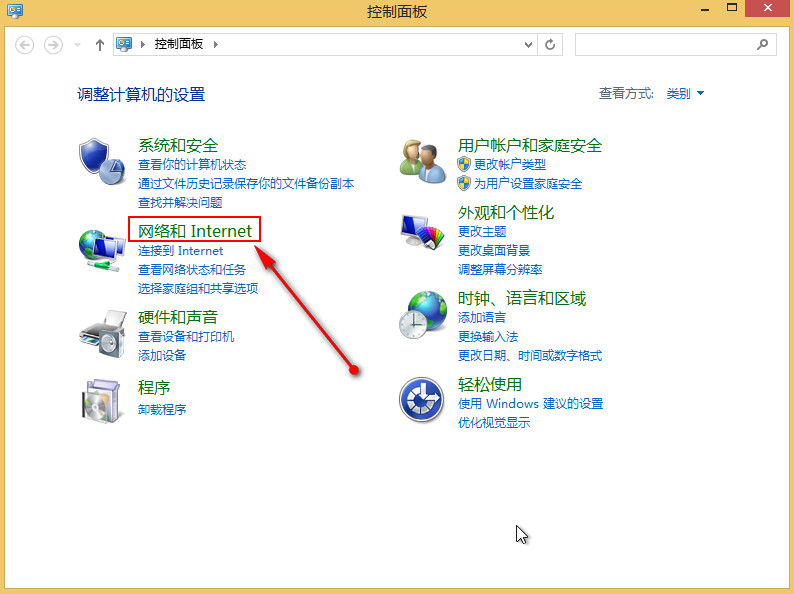Click the 外观和个性化 monitor icon
Screen dimensions: 794x594
[x=422, y=231]
